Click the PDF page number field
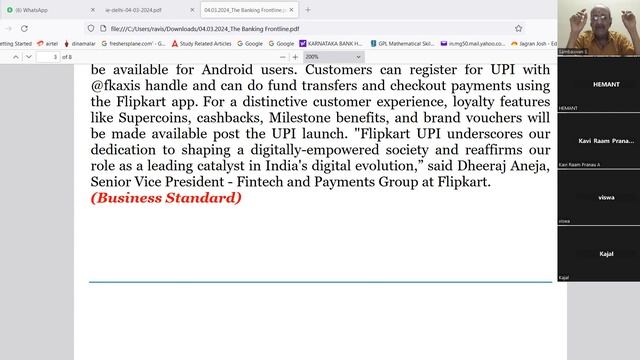This screenshot has width=640, height=360. point(48,57)
